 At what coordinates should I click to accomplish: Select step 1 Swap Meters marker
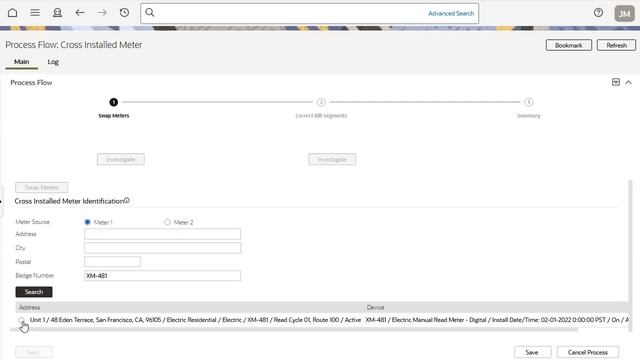click(x=113, y=102)
